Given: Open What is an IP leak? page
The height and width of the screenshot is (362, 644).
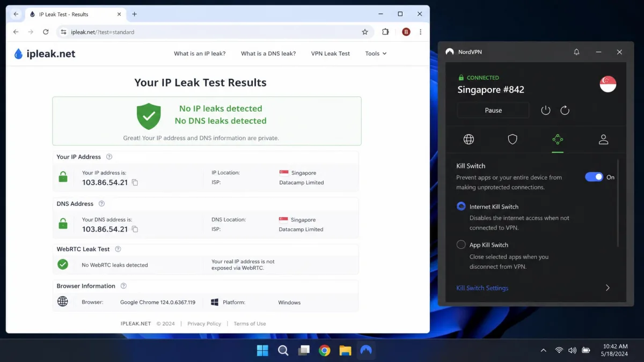Looking at the screenshot, I should tap(200, 54).
